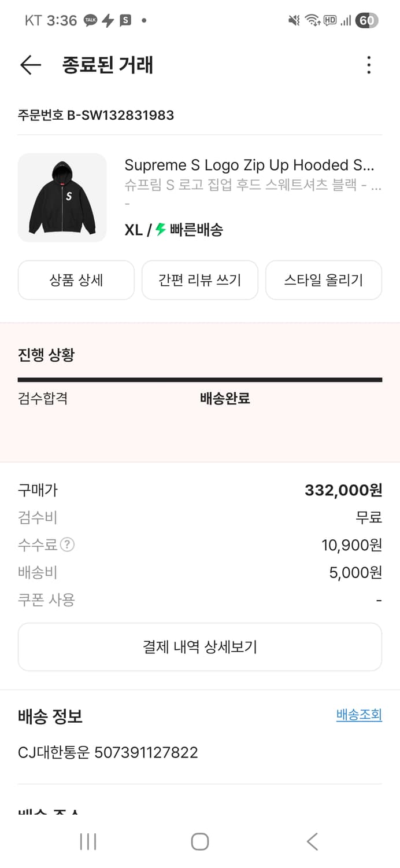The height and width of the screenshot is (868, 400).
Task: Tap the progress bar above 검수합격
Action: coord(200,379)
